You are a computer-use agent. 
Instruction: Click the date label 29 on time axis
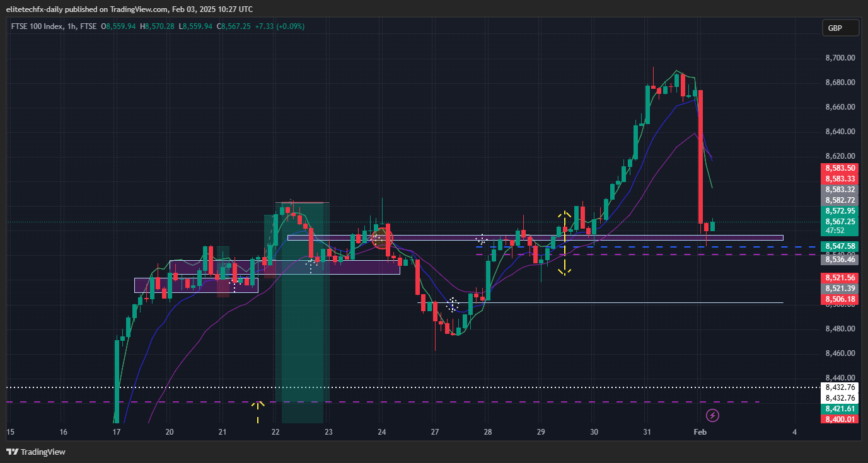pyautogui.click(x=541, y=432)
